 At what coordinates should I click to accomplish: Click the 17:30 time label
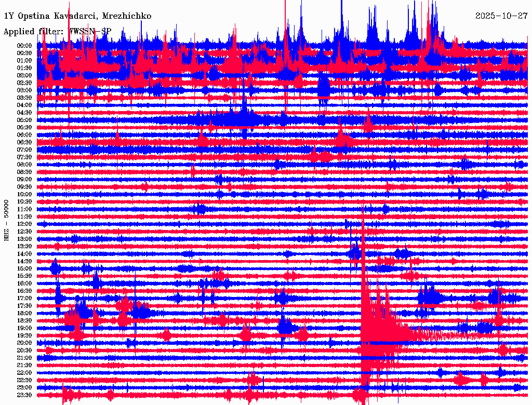coord(24,306)
